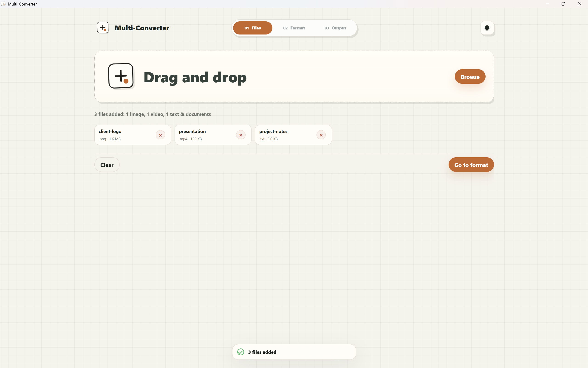Click the '.png · 1.6 MB' label
588x368 pixels.
tap(110, 139)
